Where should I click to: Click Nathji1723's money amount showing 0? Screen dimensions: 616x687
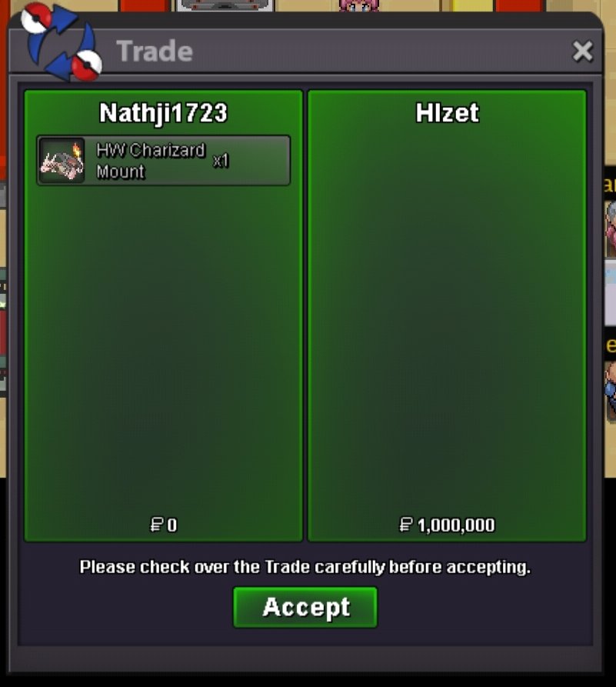172,525
